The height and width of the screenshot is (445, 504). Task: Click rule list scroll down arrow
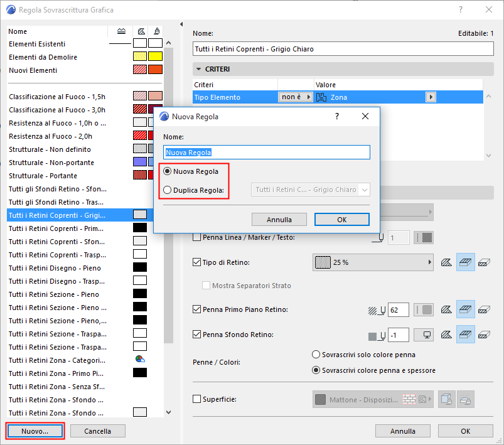pyautogui.click(x=168, y=412)
